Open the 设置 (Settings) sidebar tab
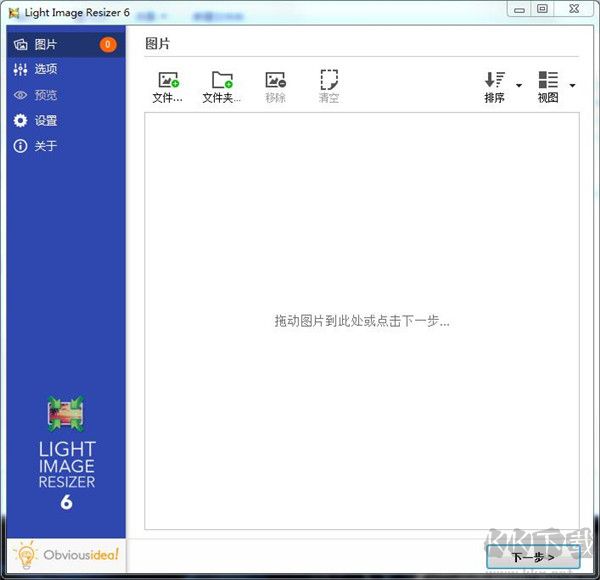This screenshot has width=600, height=580. tap(66, 121)
